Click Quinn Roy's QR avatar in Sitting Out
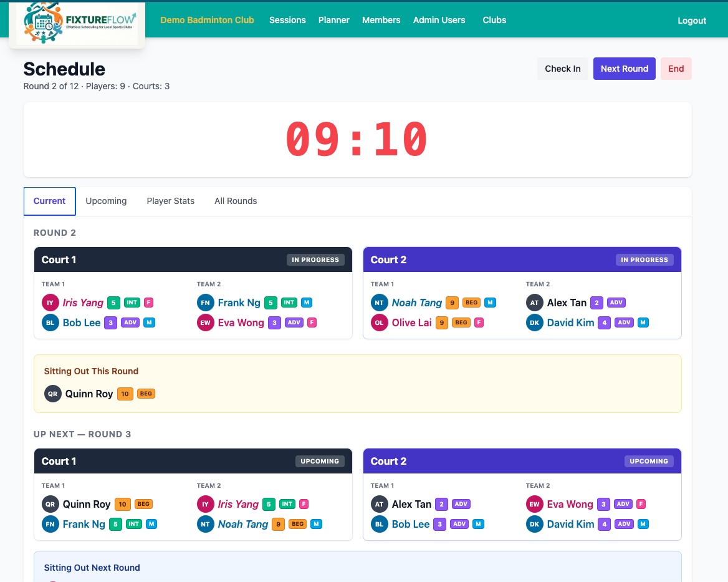 [x=52, y=394]
